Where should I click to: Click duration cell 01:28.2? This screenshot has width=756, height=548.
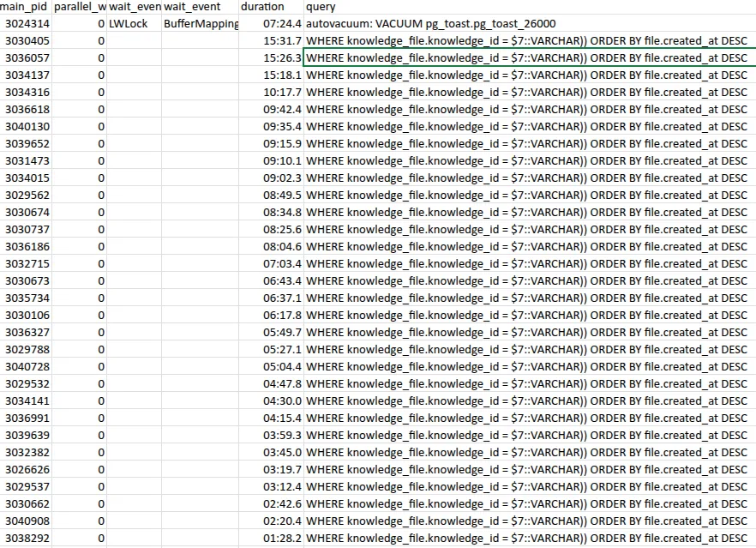click(271, 539)
